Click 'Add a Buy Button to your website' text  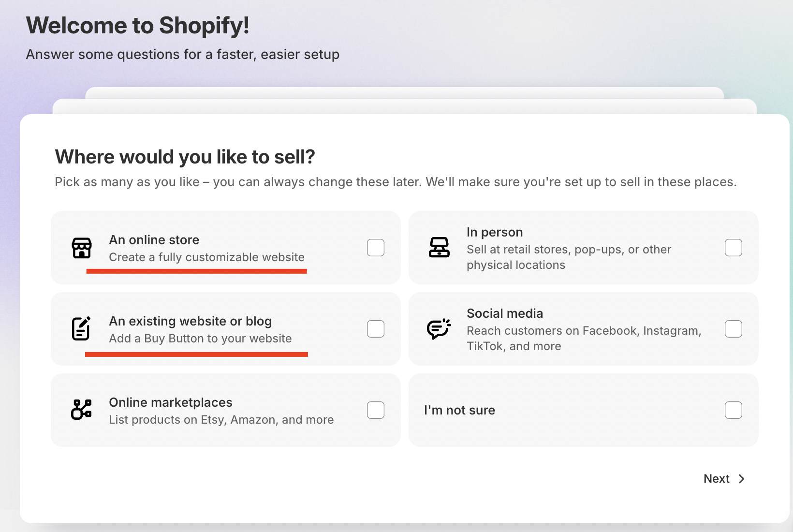[x=201, y=339]
